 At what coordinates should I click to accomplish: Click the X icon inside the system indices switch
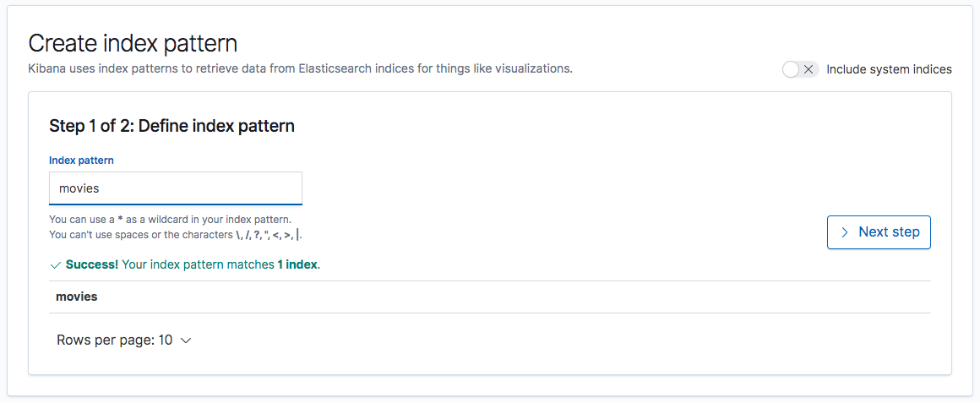click(808, 69)
